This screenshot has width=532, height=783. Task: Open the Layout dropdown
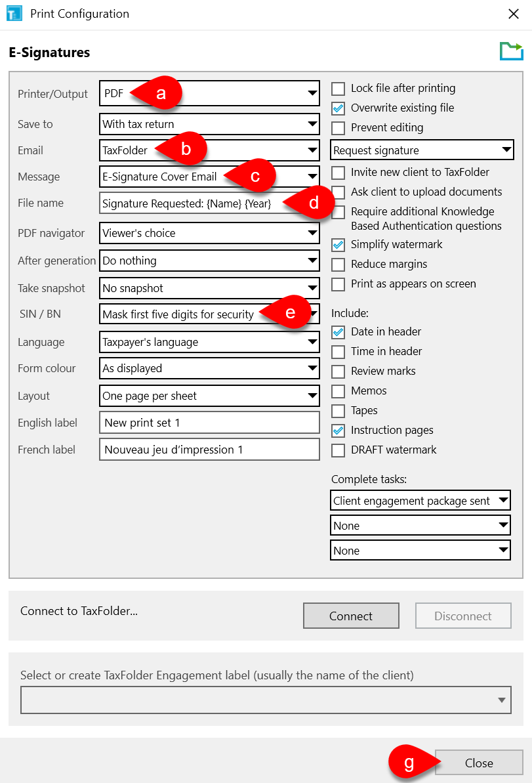click(210, 396)
